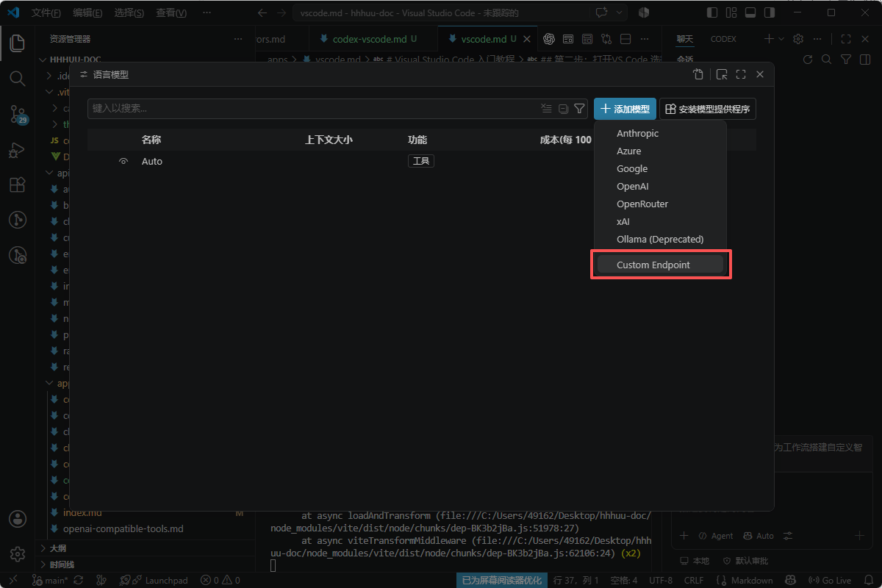This screenshot has width=882, height=588.
Task: Open the Accounts menu in activity bar
Action: pos(17,519)
